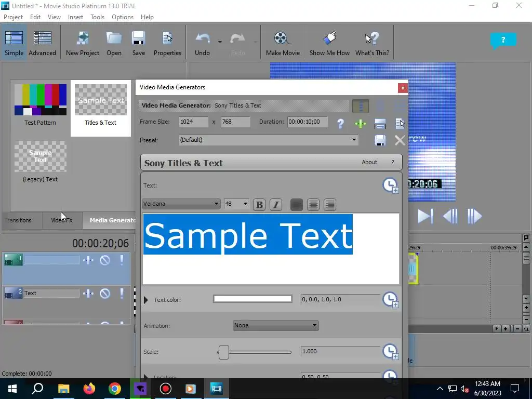Open track motion for track 2 Text
The width and height of the screenshot is (532, 399).
click(x=88, y=294)
